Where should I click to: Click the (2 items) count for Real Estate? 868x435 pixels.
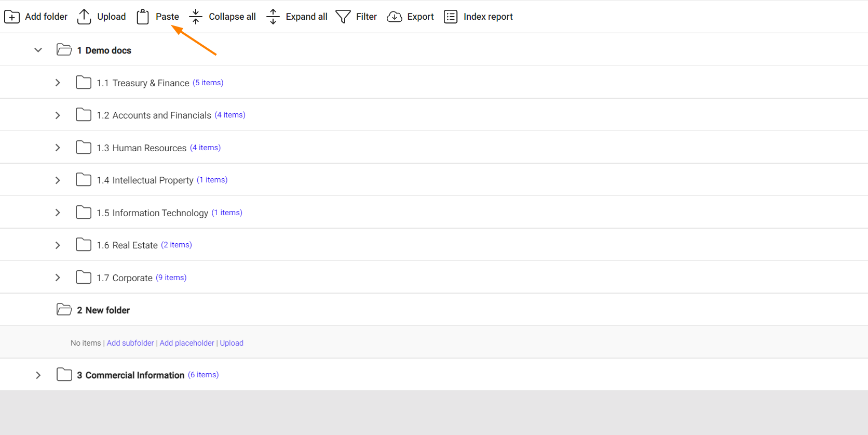tap(177, 245)
